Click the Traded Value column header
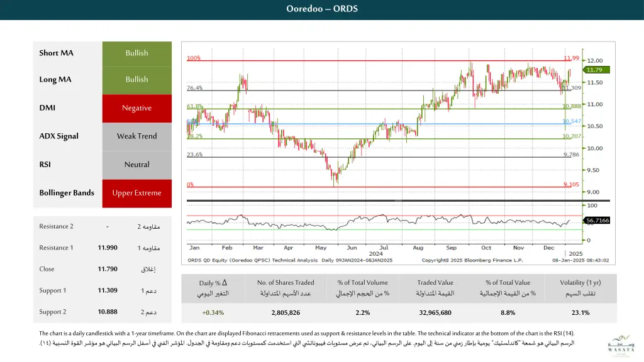The image size is (644, 362). (x=435, y=288)
